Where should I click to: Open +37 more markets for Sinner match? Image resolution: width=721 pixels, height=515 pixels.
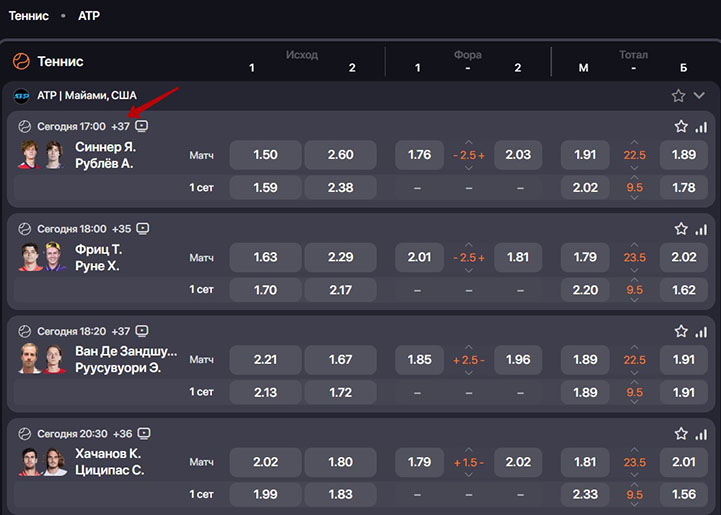click(120, 126)
